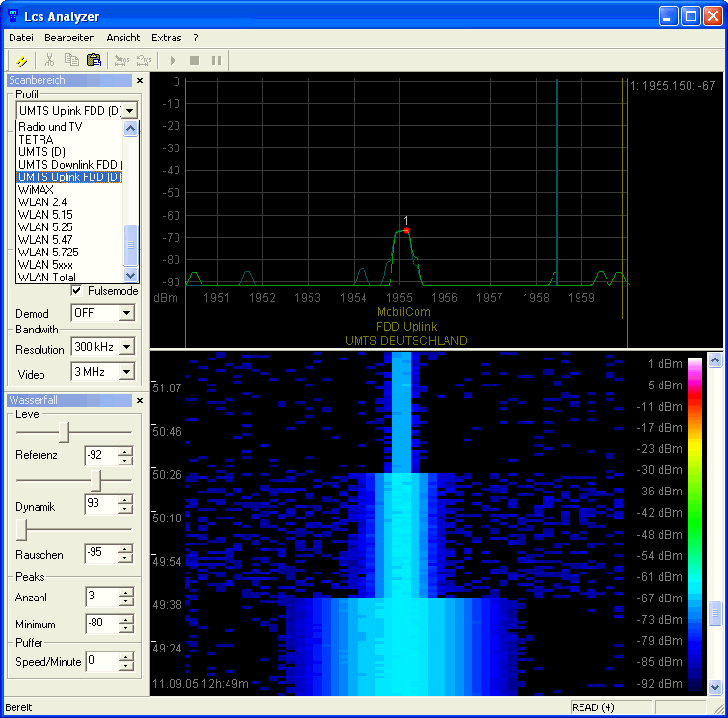Close the Wasserfall panel
The width and height of the screenshot is (728, 718).
(139, 400)
